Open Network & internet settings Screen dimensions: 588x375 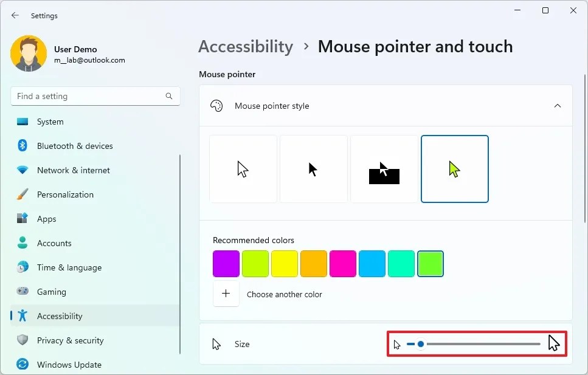(74, 170)
